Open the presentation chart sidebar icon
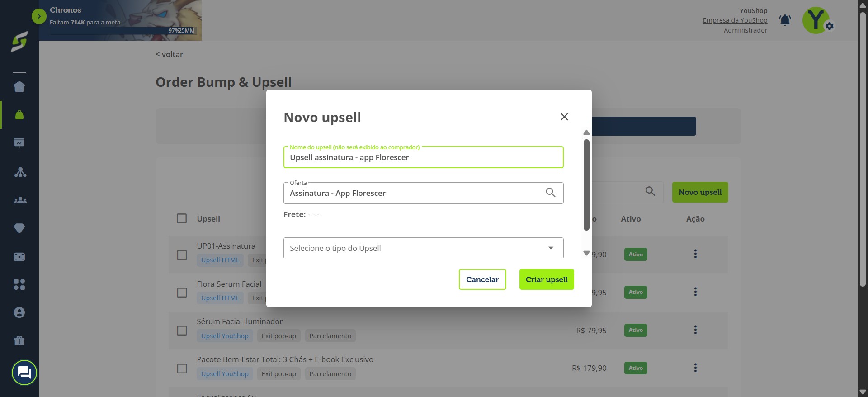868x397 pixels. [19, 143]
